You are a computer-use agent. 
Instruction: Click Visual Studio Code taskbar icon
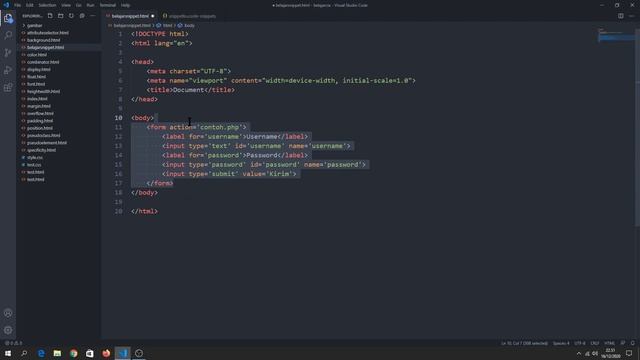click(122, 353)
